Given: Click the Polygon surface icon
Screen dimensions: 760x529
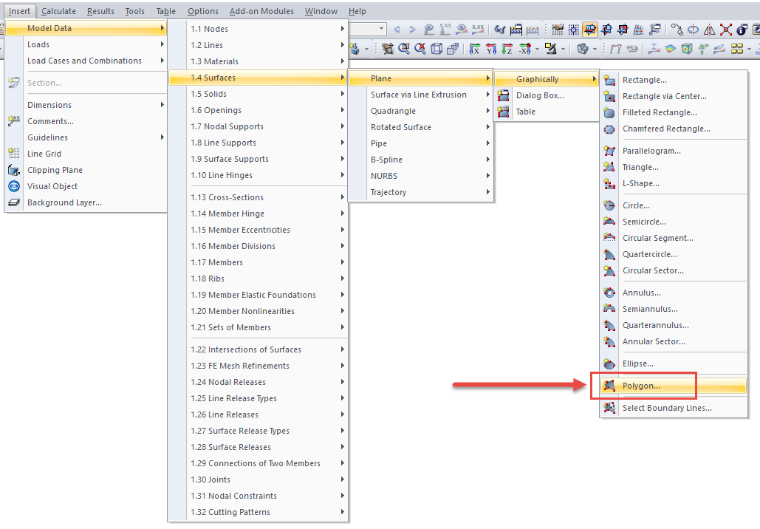Looking at the screenshot, I should [x=609, y=386].
